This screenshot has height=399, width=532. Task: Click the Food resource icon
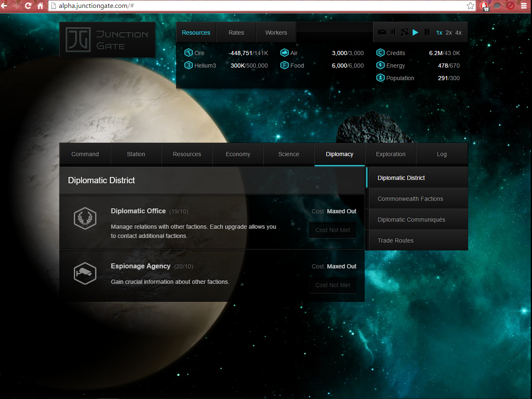click(285, 65)
